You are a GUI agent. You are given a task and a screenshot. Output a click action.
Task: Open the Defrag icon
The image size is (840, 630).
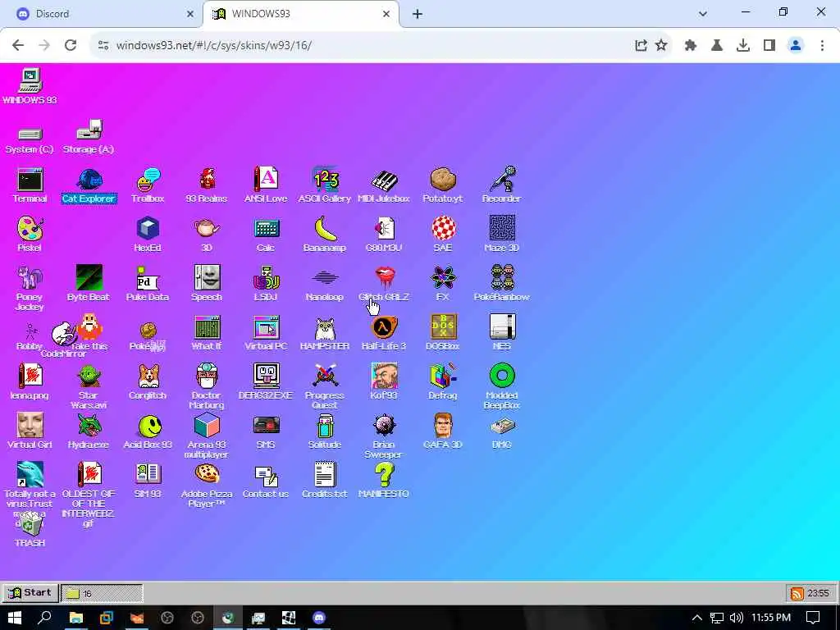coord(442,377)
